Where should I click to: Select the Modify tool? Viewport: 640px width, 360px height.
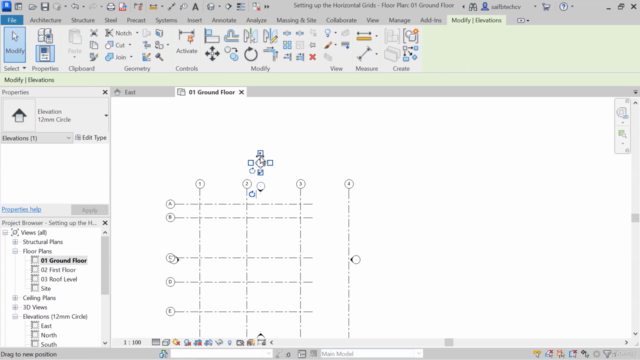[15, 44]
